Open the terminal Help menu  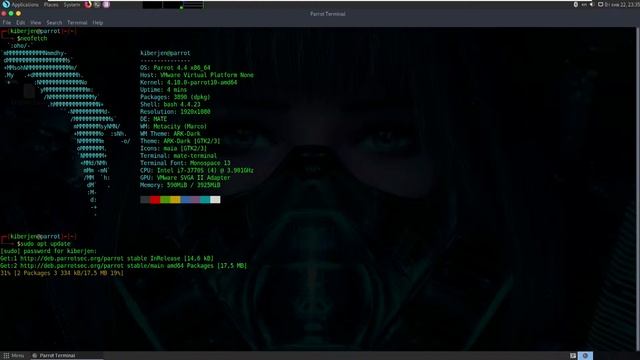(x=98, y=23)
